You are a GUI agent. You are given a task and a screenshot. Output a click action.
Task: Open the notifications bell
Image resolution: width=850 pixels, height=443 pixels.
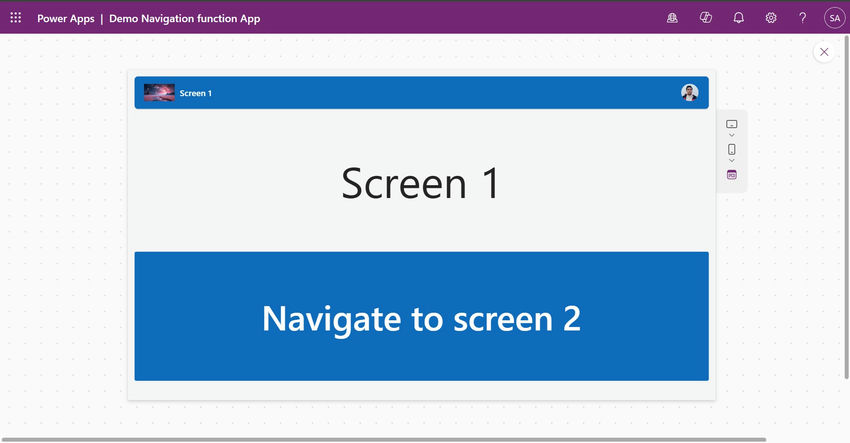coord(739,18)
